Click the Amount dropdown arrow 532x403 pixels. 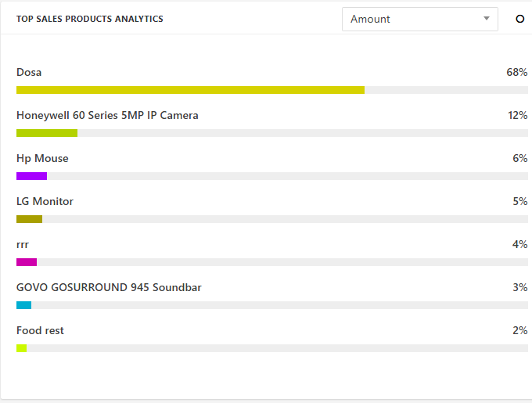487,19
